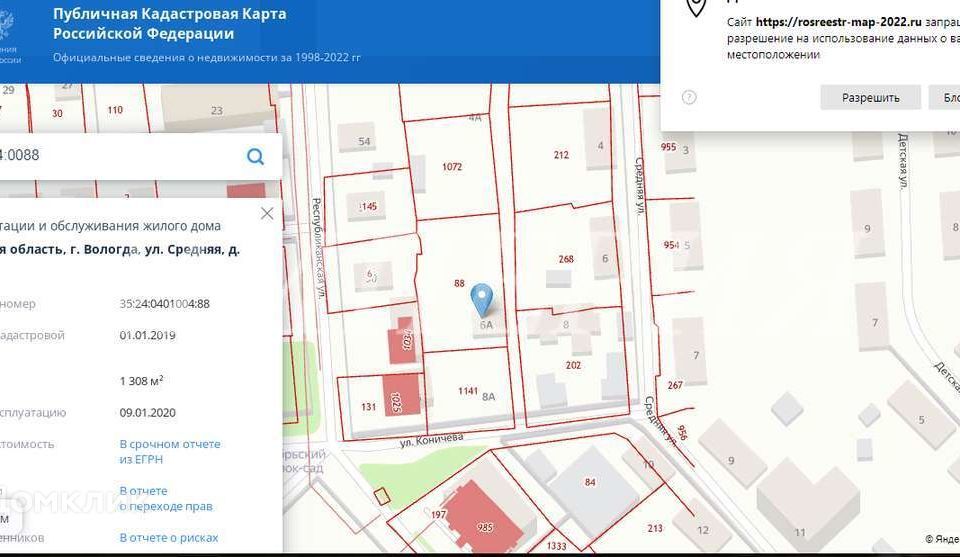Click the area value 1 308 м²
Viewport: 960px width, 557px height.
point(141,381)
